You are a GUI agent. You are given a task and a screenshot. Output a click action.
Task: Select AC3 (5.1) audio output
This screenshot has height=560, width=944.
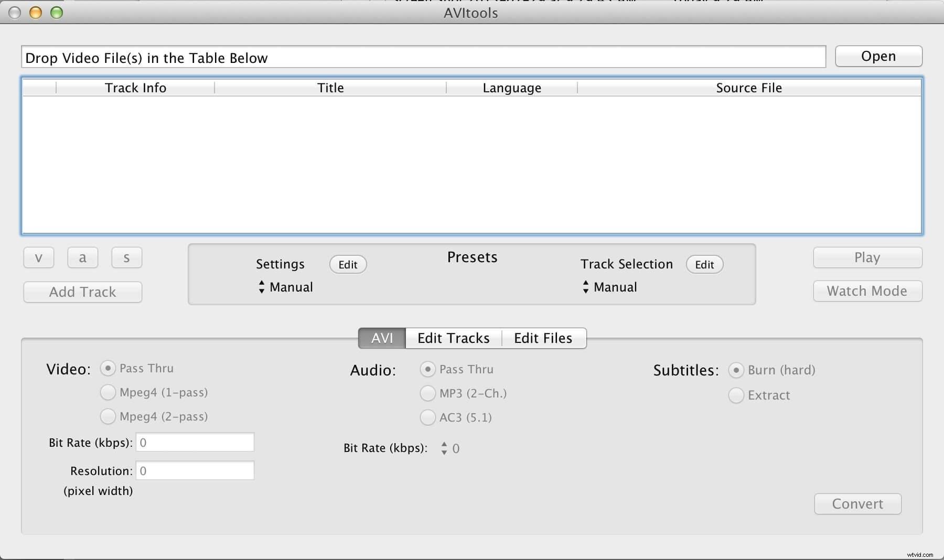(x=427, y=417)
